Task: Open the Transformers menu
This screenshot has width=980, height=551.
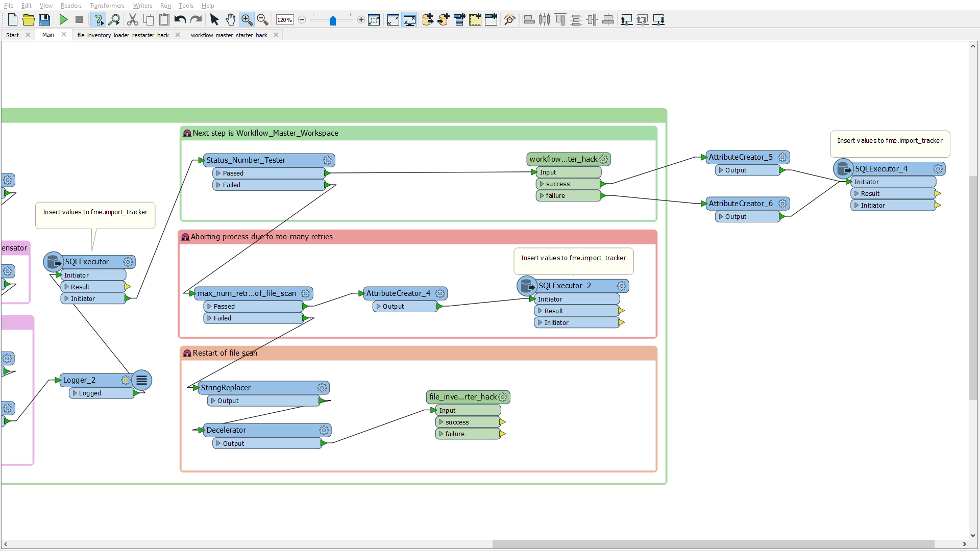Action: 107,6
